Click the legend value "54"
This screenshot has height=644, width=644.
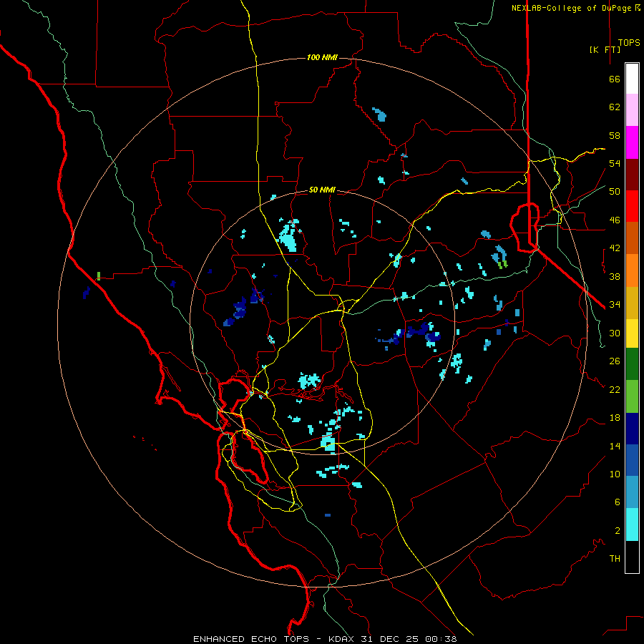point(615,163)
